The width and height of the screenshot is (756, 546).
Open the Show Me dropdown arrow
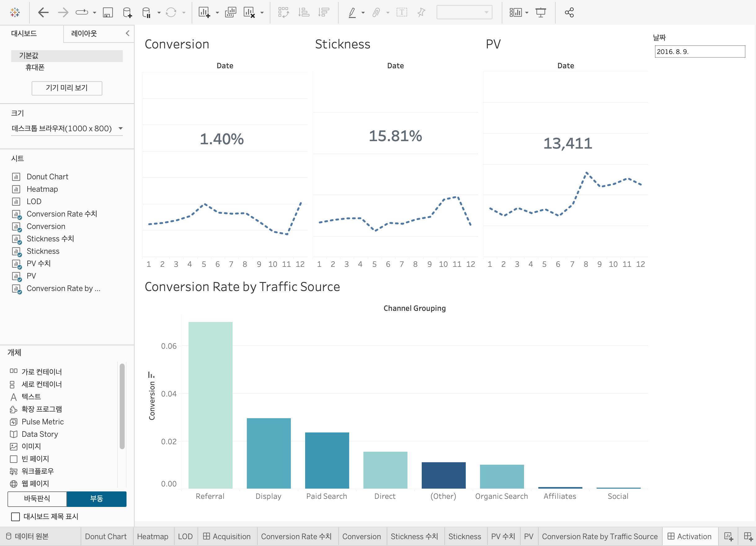coord(527,13)
